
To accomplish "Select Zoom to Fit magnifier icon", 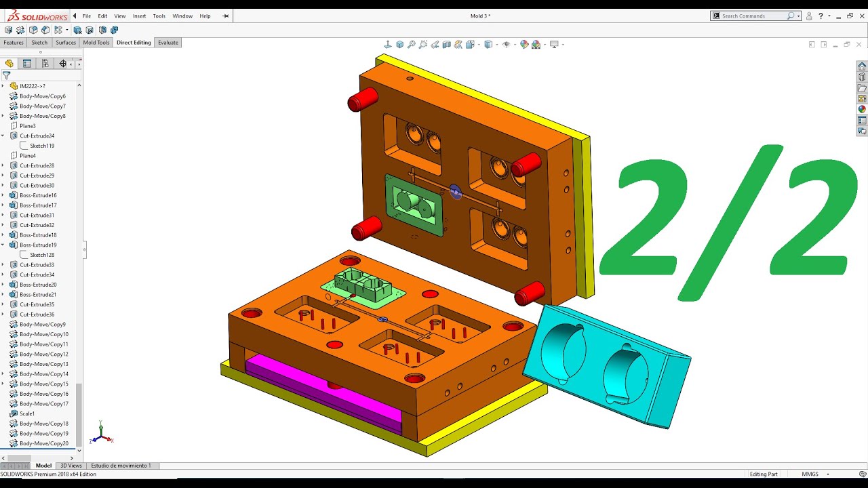I will coord(412,45).
